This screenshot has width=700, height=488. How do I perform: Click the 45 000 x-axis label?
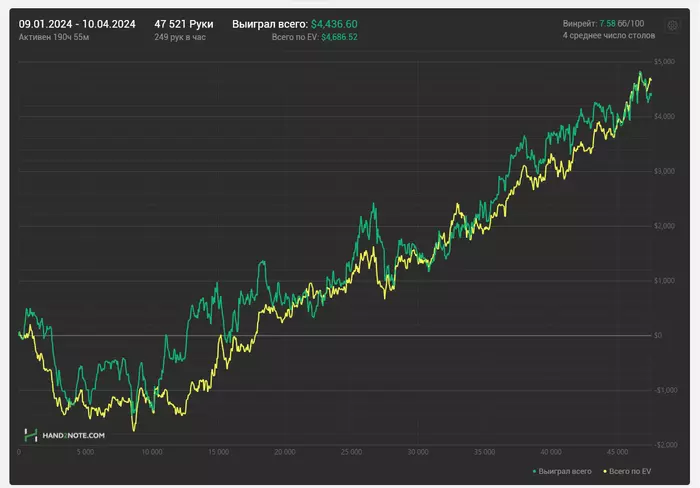(x=614, y=452)
